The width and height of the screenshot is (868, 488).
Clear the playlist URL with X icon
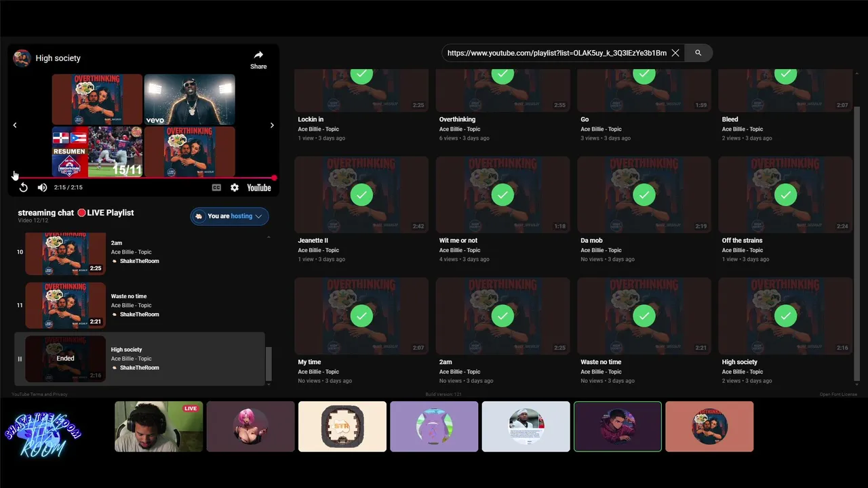(675, 53)
